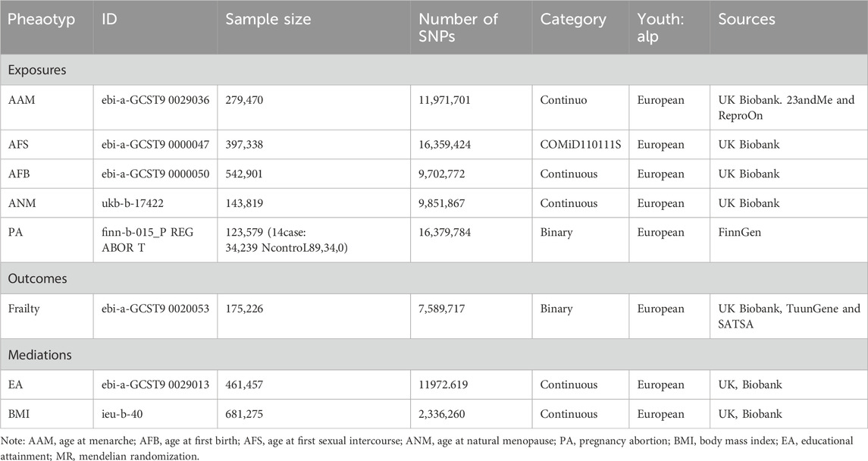Image resolution: width=868 pixels, height=461 pixels.
Task: Click ID 'finn-b-015_P REG ABOR T'
Action: point(147,240)
